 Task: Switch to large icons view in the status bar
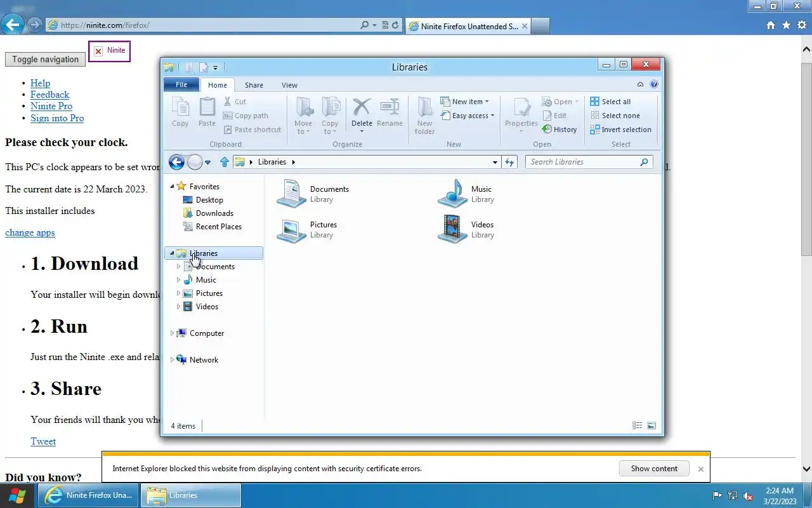(x=652, y=425)
